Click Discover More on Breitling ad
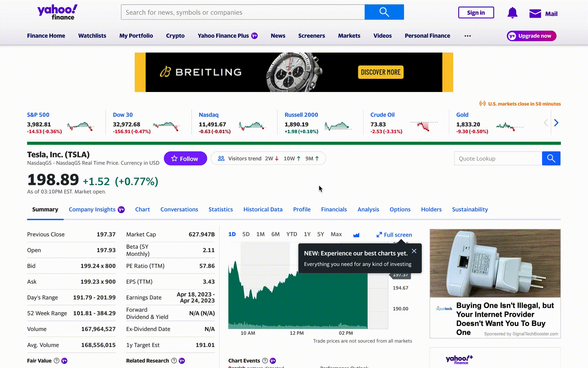Viewport: 588px width, 368px height. (381, 72)
